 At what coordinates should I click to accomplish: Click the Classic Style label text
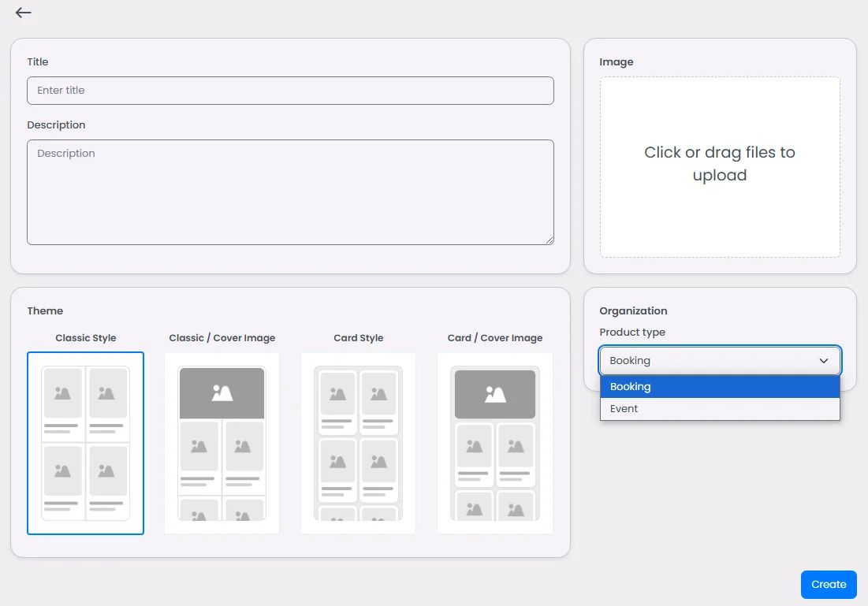pos(86,338)
